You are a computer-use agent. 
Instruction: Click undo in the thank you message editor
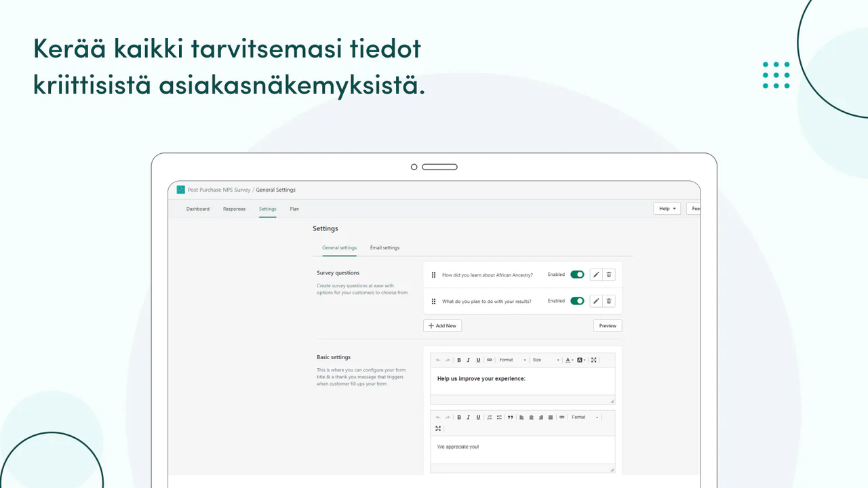[x=438, y=418]
